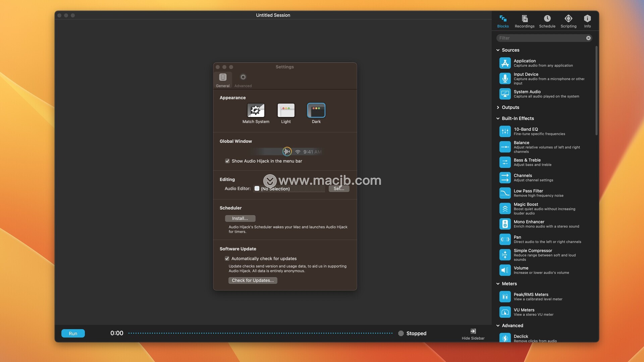
Task: Click the Untitled Session window title
Action: click(x=273, y=15)
